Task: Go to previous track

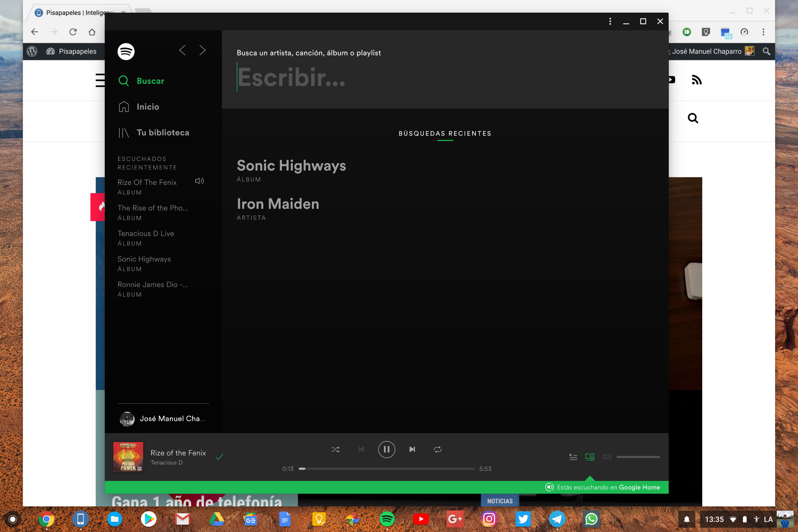Action: tap(361, 450)
